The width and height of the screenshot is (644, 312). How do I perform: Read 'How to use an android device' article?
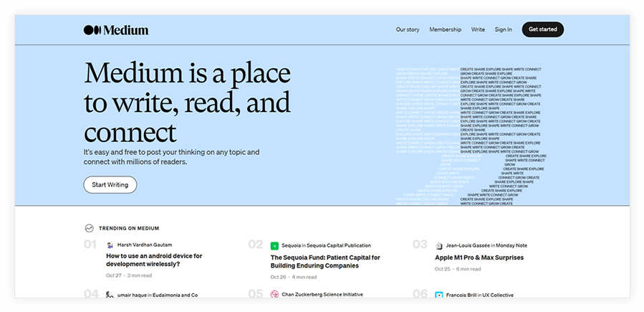[x=154, y=260]
